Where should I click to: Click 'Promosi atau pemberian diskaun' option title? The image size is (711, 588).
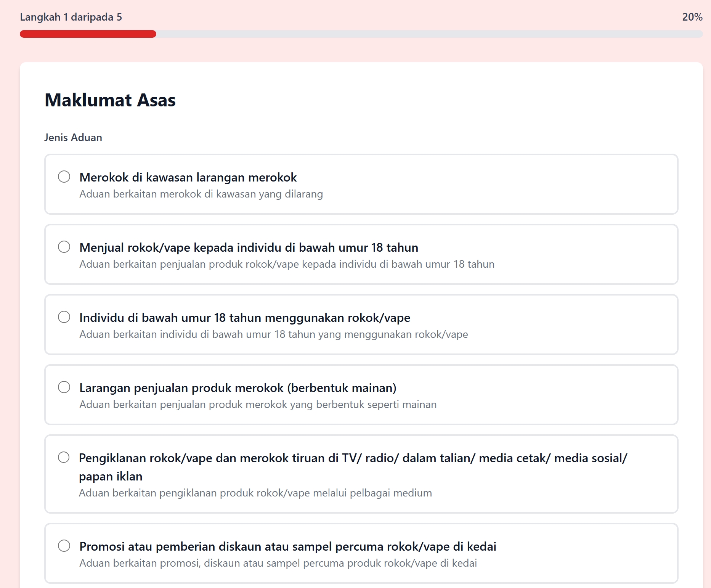[287, 546]
